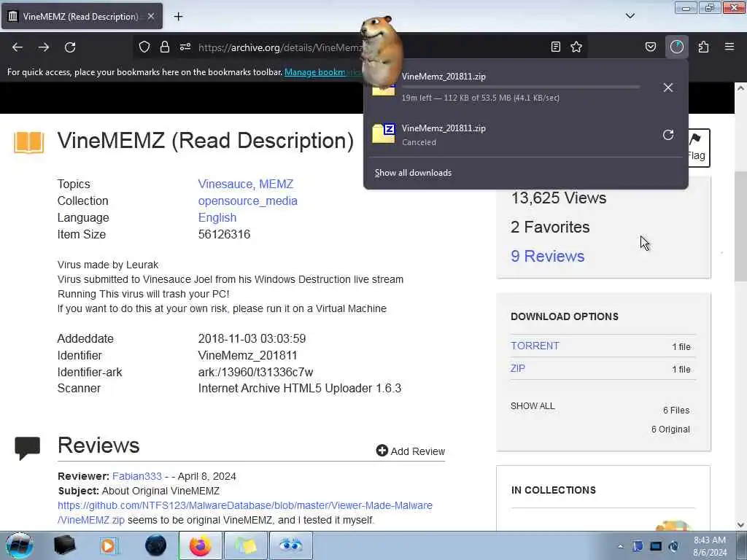Open the tracking protection shield icon

[144, 47]
